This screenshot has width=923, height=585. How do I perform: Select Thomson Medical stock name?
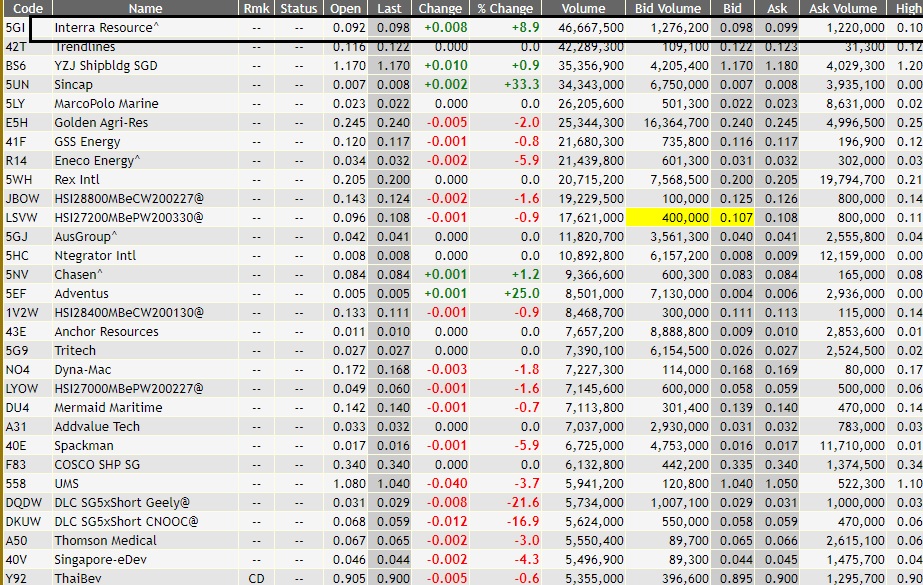(x=105, y=541)
